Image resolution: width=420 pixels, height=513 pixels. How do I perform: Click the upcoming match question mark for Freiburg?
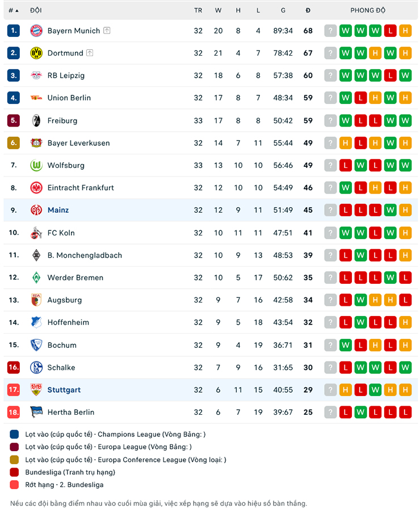[x=330, y=121]
